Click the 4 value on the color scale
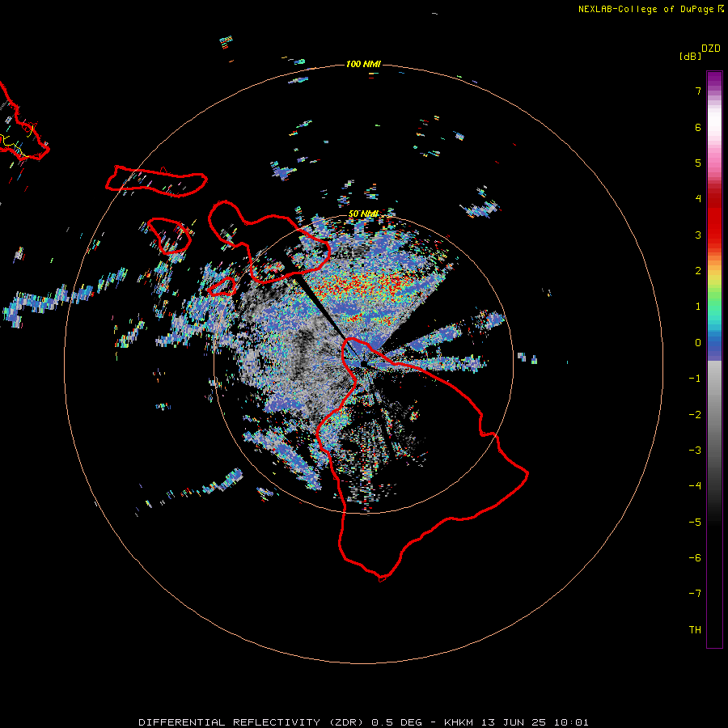This screenshot has width=728, height=728. click(698, 199)
